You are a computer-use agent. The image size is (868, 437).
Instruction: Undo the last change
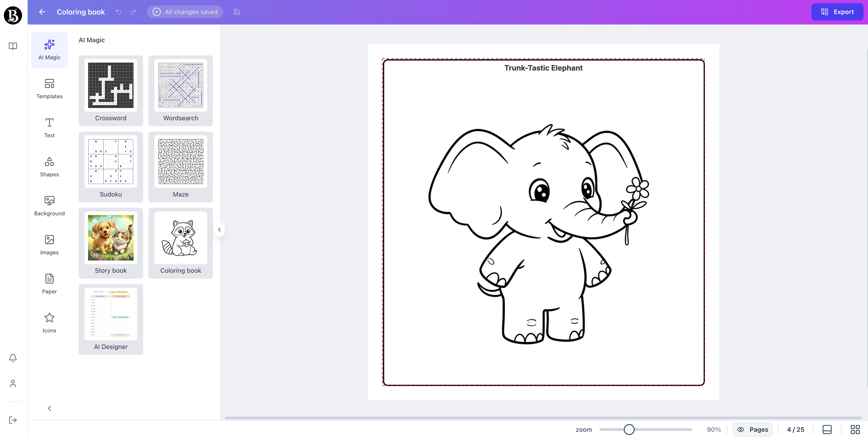[118, 12]
